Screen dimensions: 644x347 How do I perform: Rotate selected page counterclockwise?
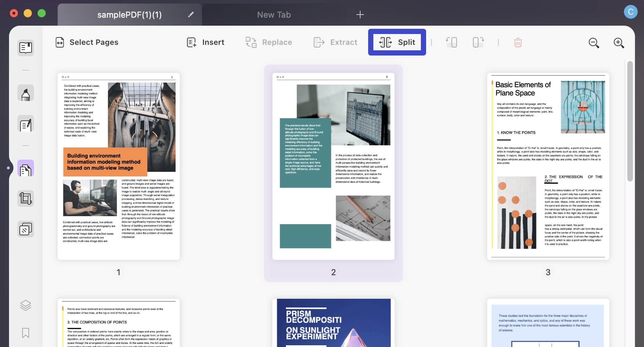pos(451,42)
